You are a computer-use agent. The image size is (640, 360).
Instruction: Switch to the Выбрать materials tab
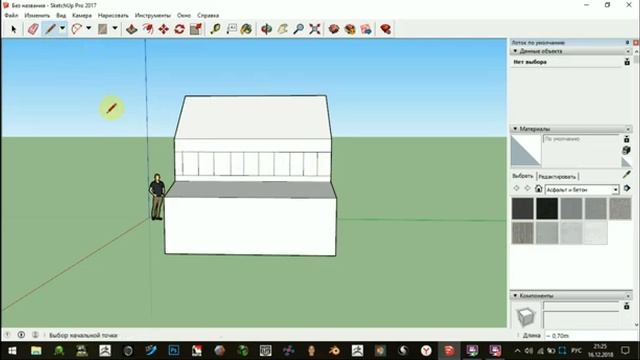click(x=522, y=176)
